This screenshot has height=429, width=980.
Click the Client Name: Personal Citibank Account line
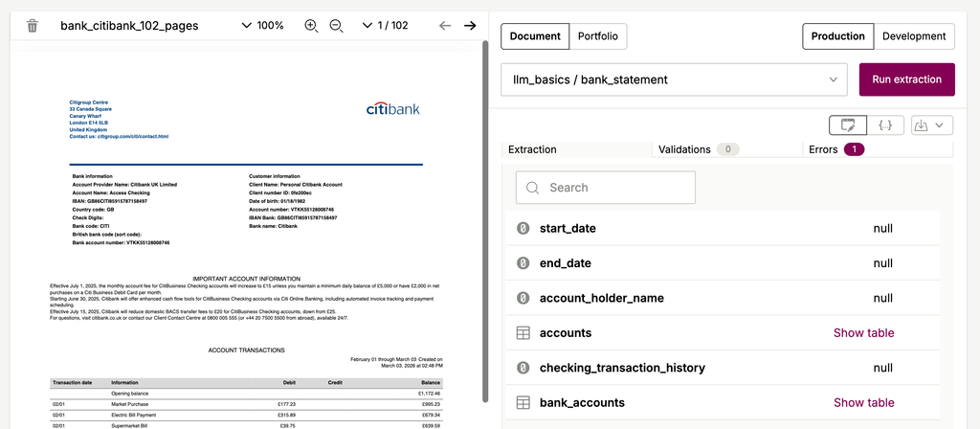pos(296,185)
